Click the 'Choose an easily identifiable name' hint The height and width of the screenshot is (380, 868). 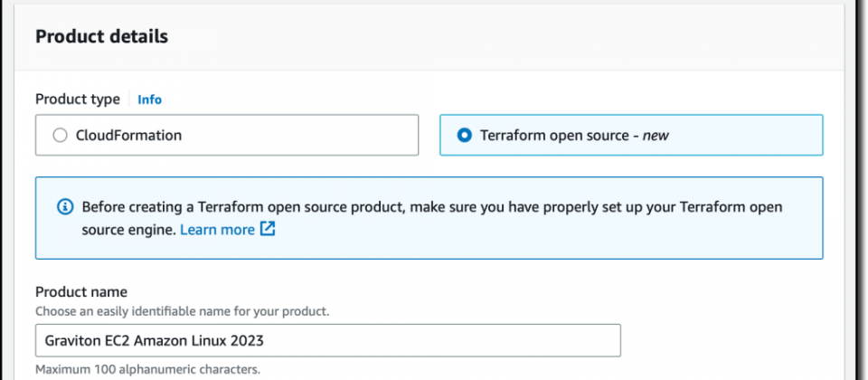[182, 312]
